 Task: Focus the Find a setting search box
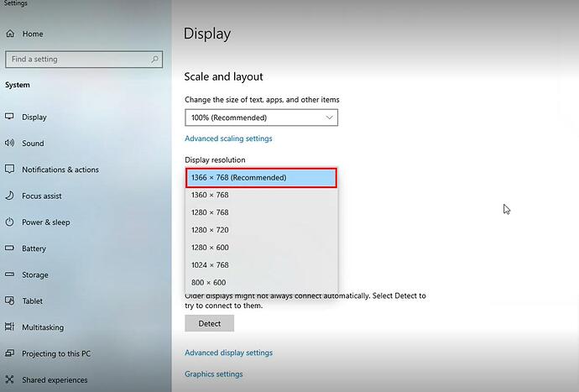pyautogui.click(x=77, y=60)
